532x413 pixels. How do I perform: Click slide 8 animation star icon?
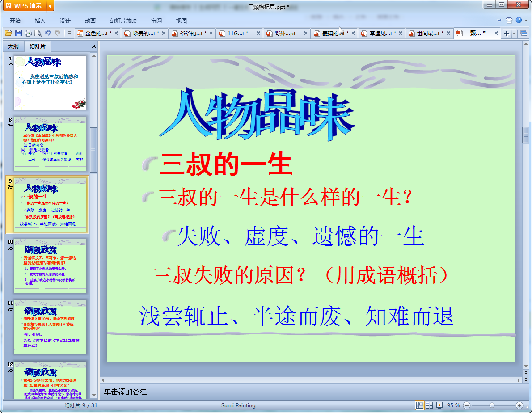[x=10, y=126]
